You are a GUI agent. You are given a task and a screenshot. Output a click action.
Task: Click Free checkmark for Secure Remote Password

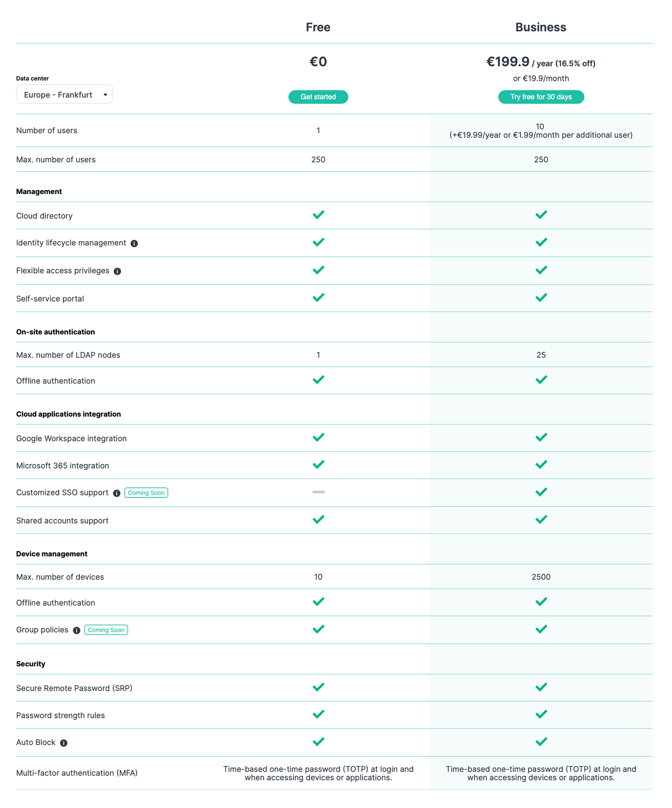tap(318, 687)
